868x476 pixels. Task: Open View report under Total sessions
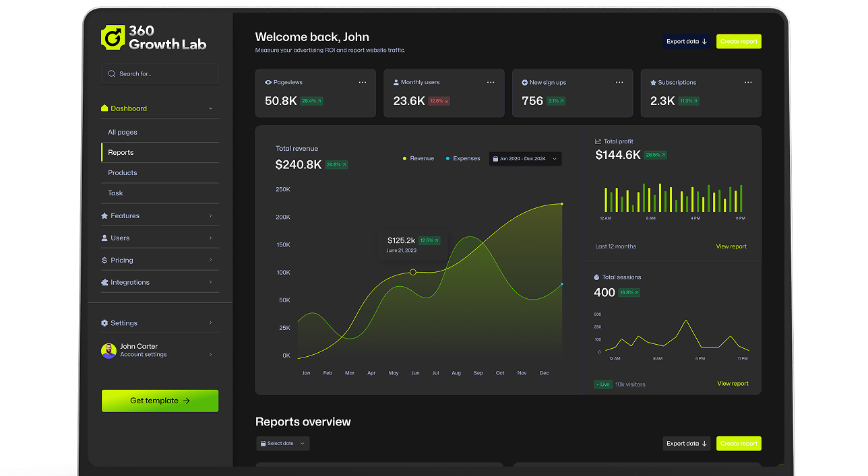coord(731,383)
